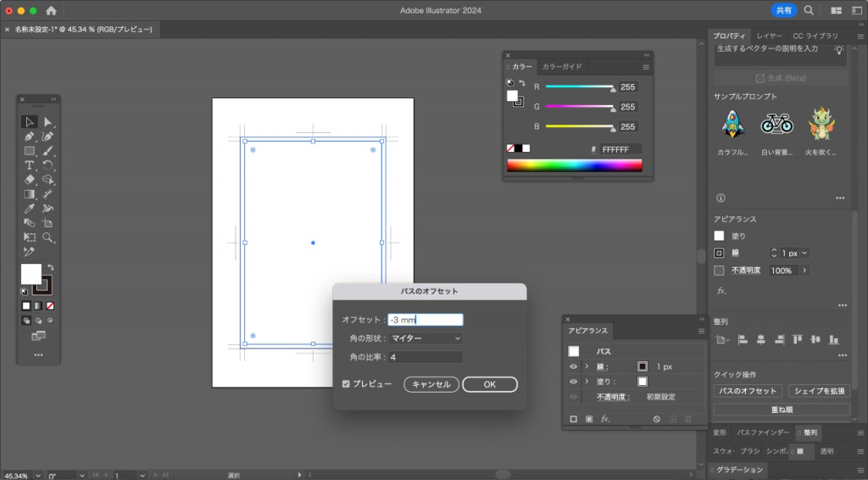
Task: Click the 塗り white swatch in Properties
Action: 719,236
